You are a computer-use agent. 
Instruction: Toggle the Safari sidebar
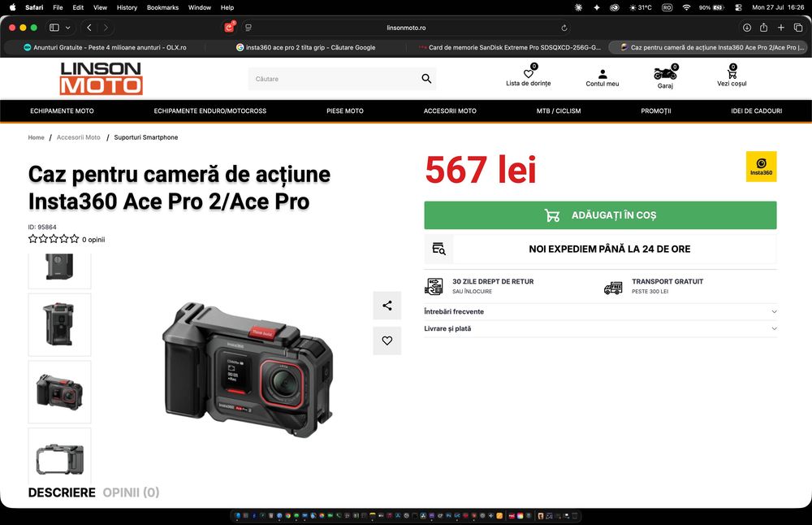pyautogui.click(x=54, y=28)
